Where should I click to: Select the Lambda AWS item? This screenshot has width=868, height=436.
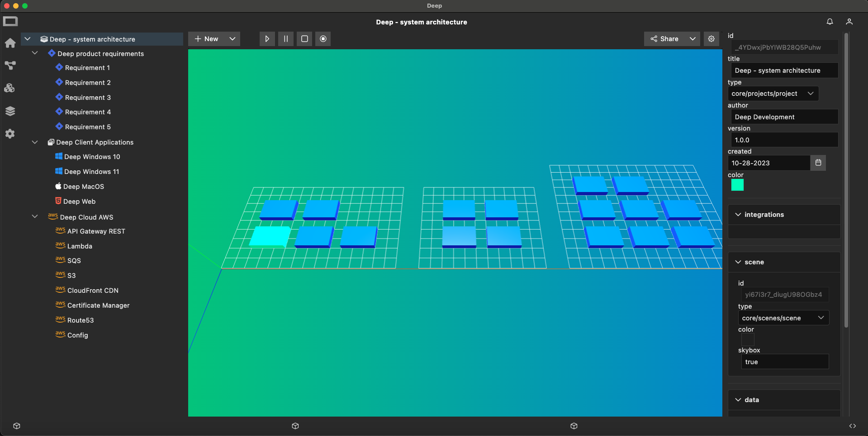coord(80,246)
